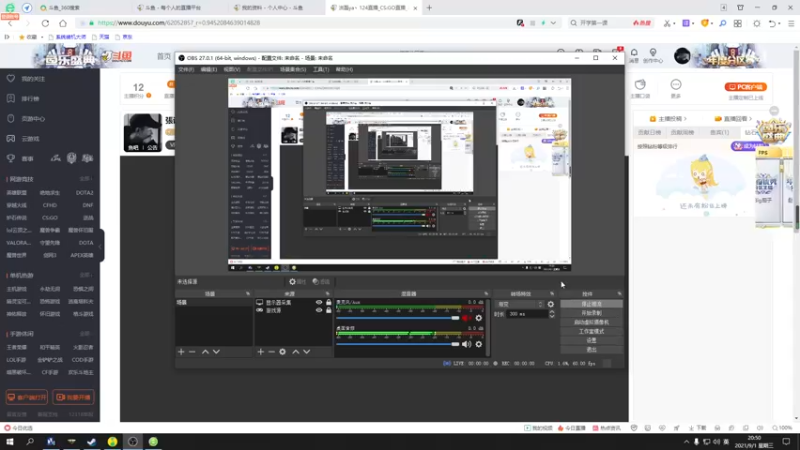800x450 pixels.
Task: Add a new source with plus icon
Action: pyautogui.click(x=261, y=352)
